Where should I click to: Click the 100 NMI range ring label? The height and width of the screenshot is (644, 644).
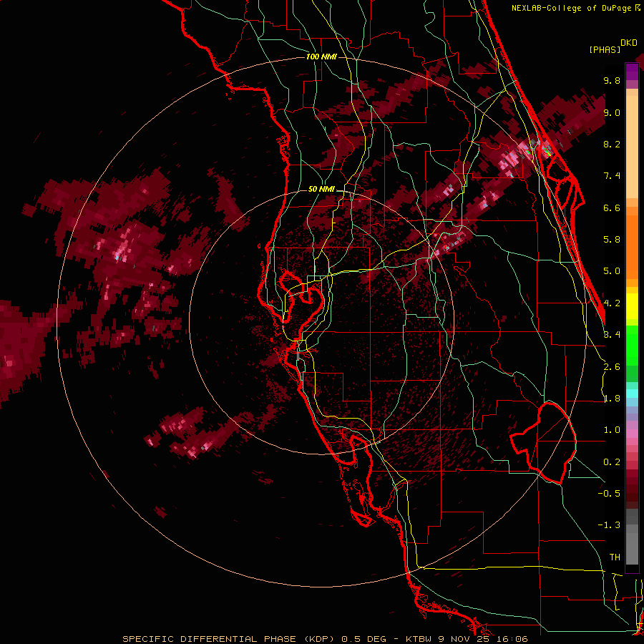coord(321,57)
